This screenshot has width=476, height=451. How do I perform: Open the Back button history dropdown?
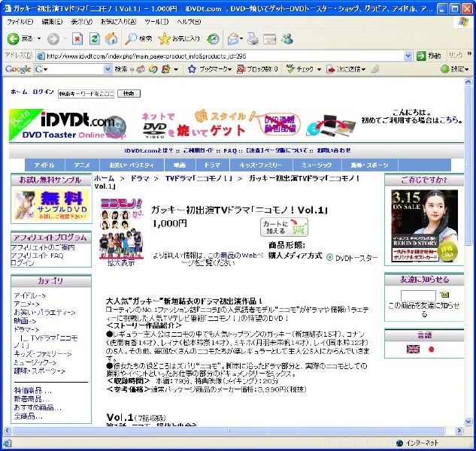[x=39, y=39]
